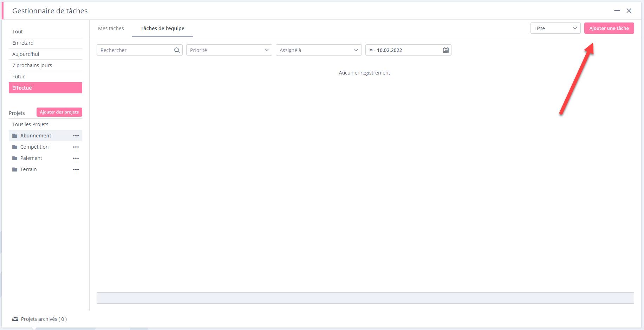
Task: Switch to the Mes tâches tab
Action: click(x=111, y=28)
